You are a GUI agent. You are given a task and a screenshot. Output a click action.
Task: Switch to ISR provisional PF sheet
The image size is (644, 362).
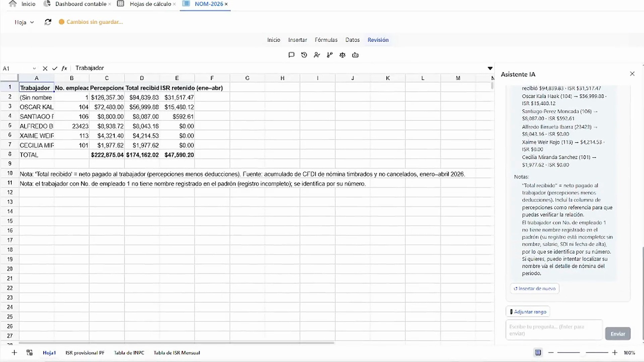tap(85, 353)
